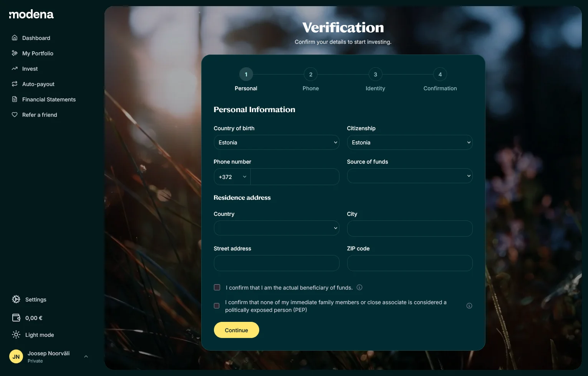
Task: Open info icon beside PEP confirmation
Action: 469,306
